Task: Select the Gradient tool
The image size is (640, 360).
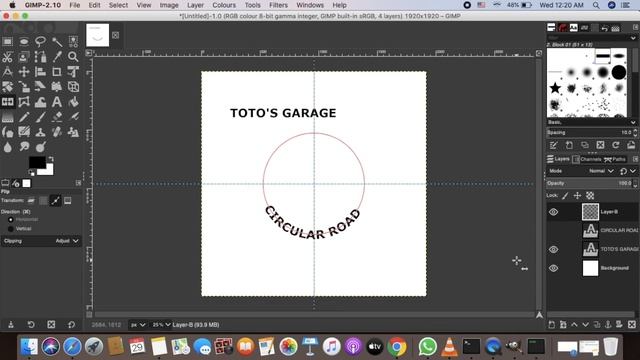Action: pos(7,117)
